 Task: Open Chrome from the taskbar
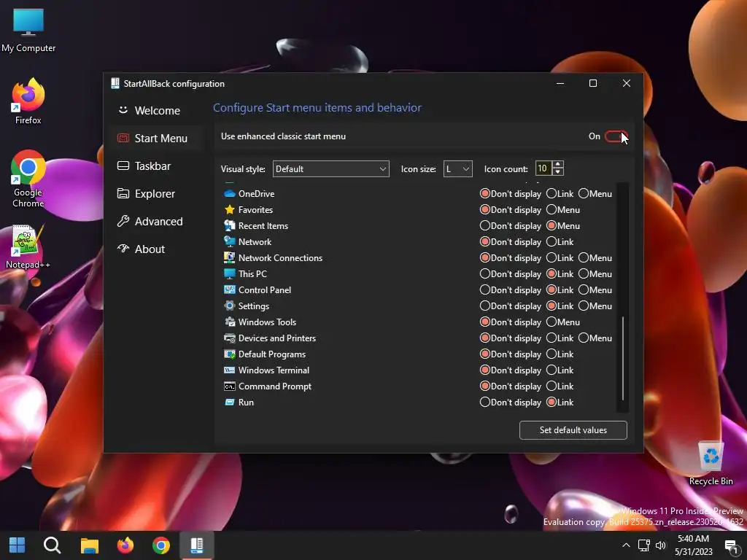point(161,545)
